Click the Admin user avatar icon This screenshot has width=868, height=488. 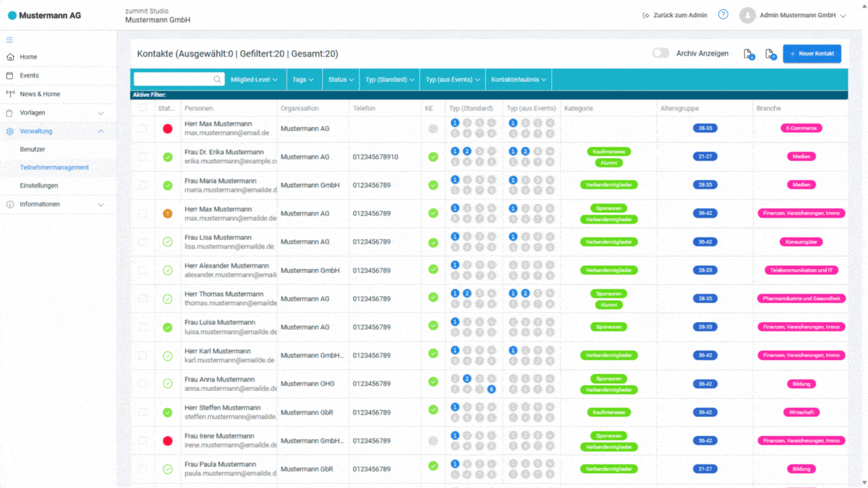tap(747, 15)
